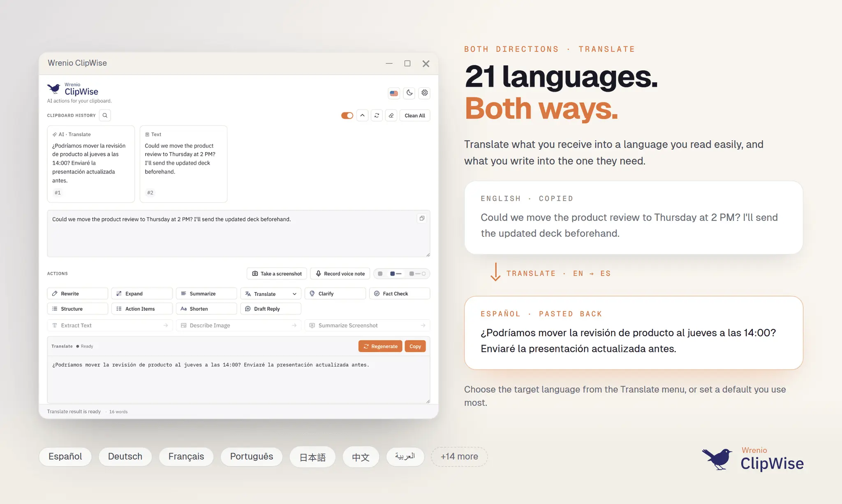Select the Text history card #2
This screenshot has width=842, height=504.
(183, 164)
